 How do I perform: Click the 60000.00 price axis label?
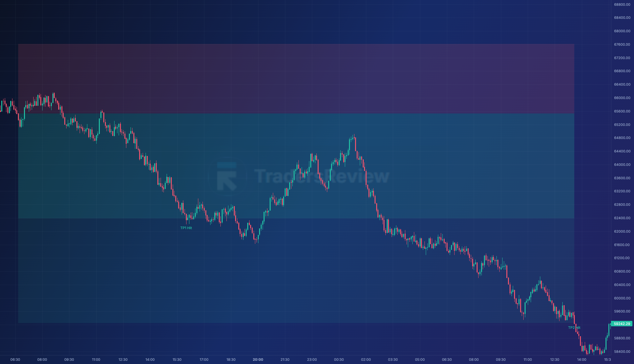pyautogui.click(x=622, y=298)
